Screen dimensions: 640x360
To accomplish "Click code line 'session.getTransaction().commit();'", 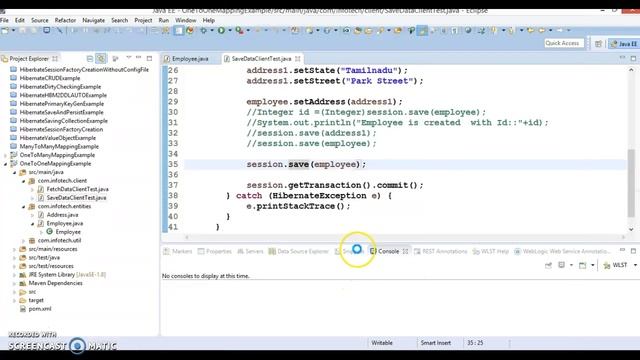I will point(335,185).
